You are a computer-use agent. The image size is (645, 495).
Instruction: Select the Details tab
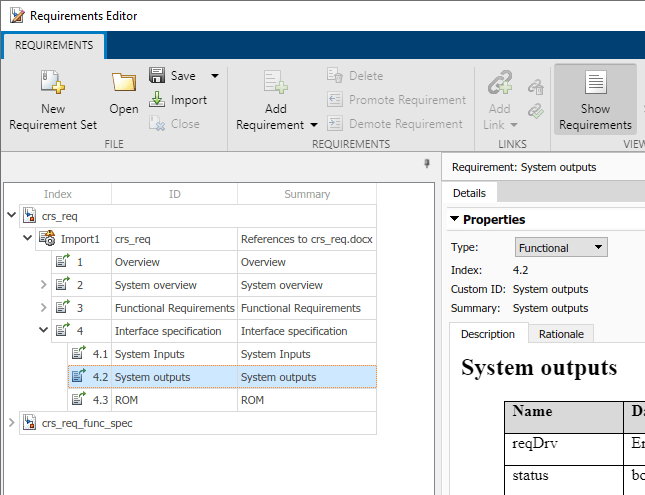click(x=469, y=193)
